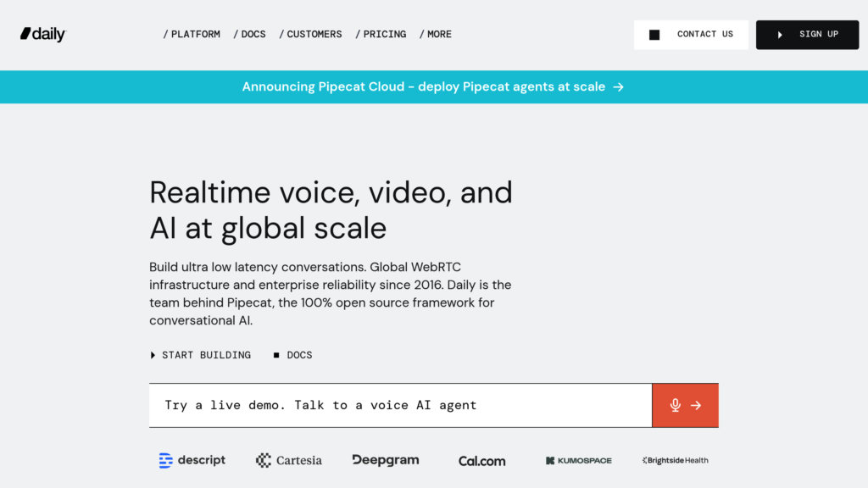Expand the Platform navigation menu
868x488 pixels.
coord(192,35)
